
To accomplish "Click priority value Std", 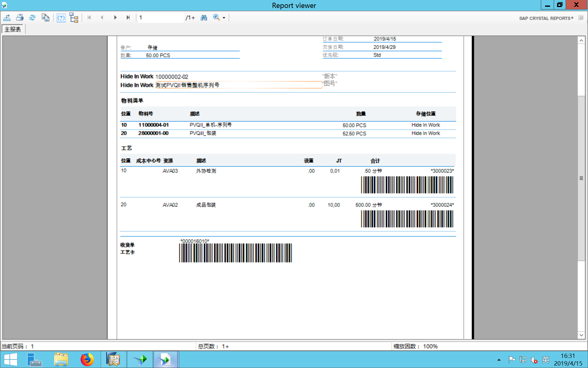I will (377, 55).
